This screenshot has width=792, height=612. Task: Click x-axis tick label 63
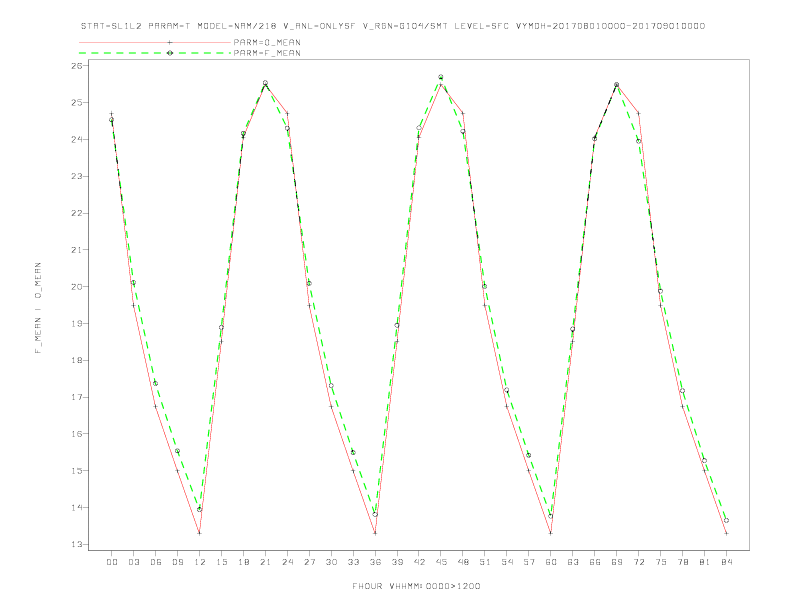(573, 562)
